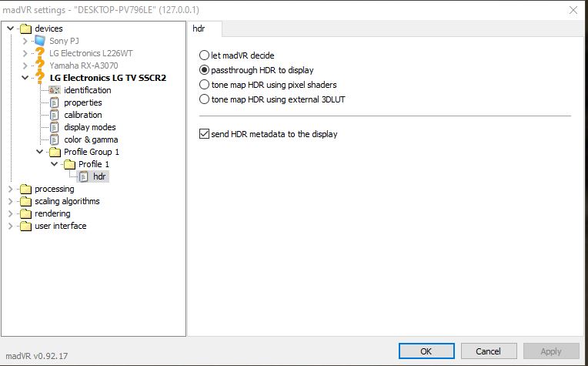Select the hdr notepad icon

tap(84, 176)
